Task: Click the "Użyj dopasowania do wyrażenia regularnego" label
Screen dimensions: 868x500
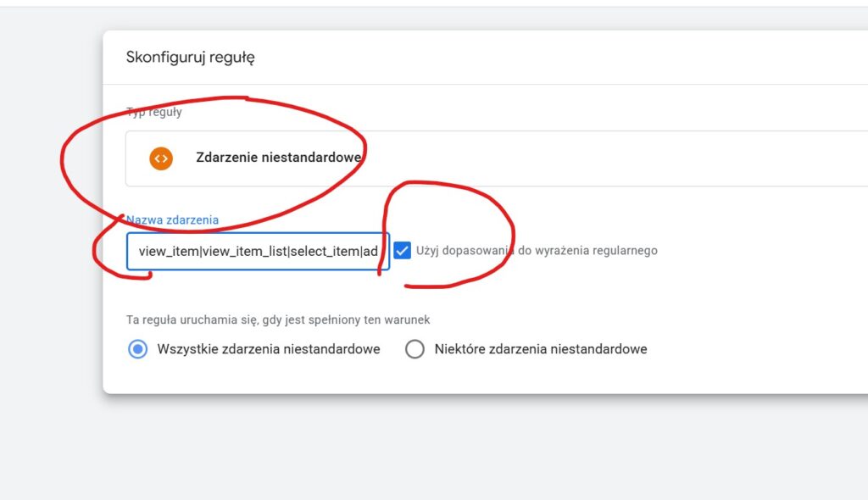Action: pyautogui.click(x=537, y=251)
